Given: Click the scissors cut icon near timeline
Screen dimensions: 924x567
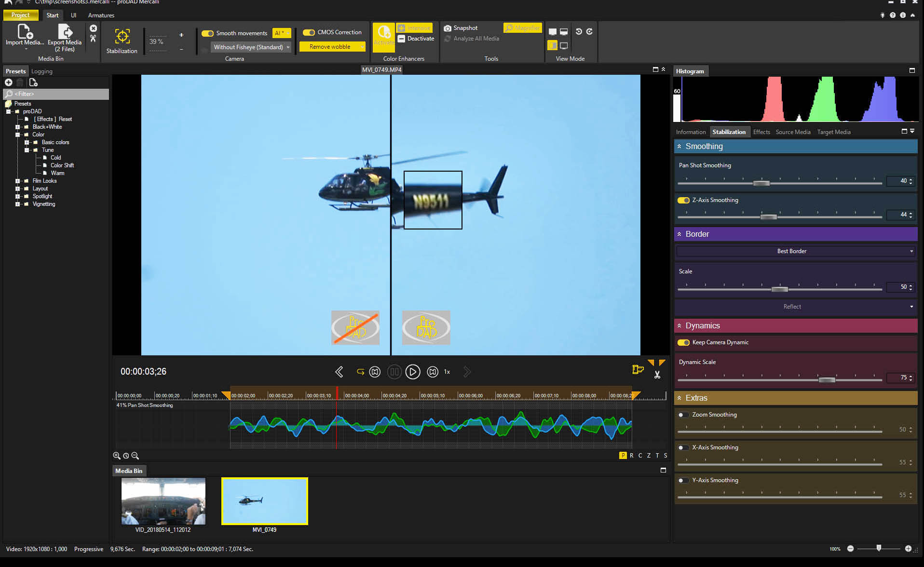Looking at the screenshot, I should pos(657,375).
